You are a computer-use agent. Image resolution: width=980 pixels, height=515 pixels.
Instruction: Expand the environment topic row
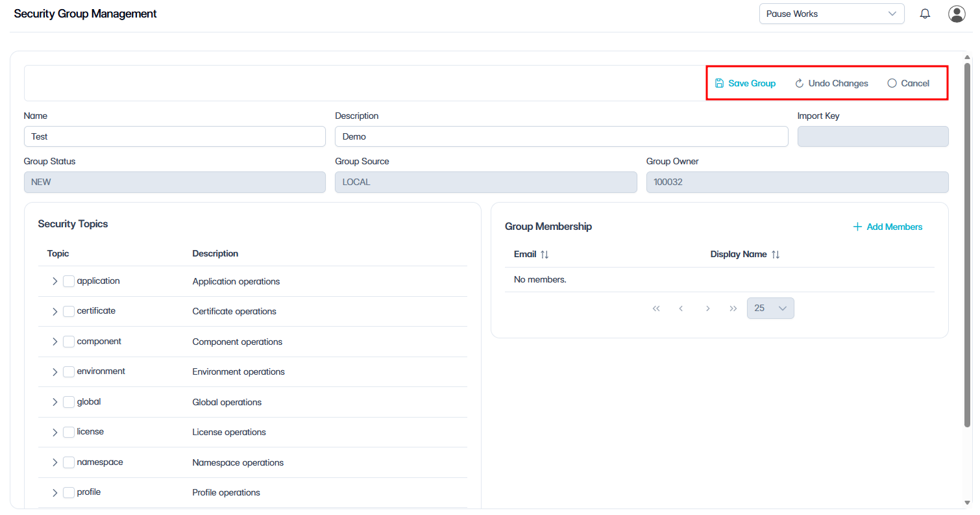[x=55, y=371]
